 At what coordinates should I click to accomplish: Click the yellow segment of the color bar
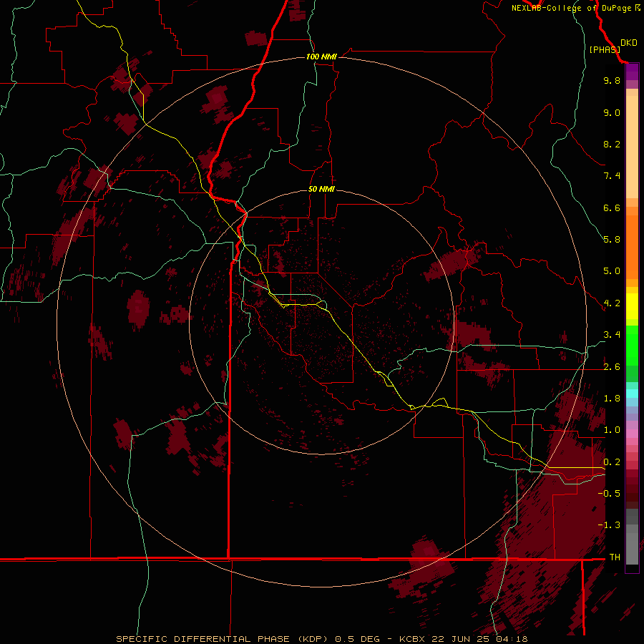(x=632, y=306)
